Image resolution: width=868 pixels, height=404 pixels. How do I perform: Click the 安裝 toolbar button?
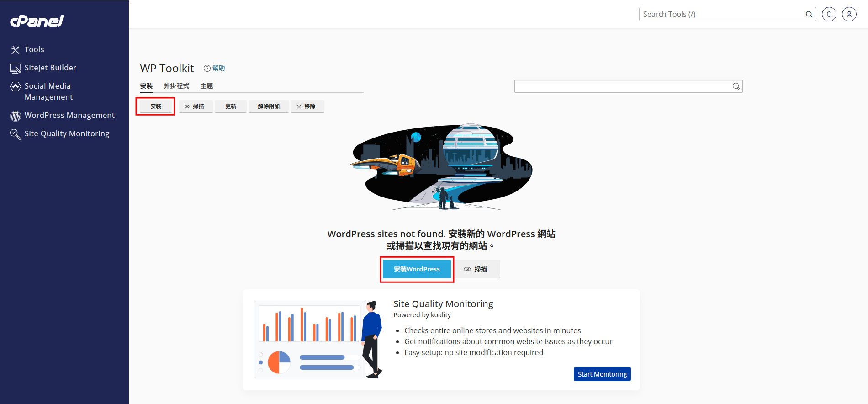pyautogui.click(x=156, y=106)
